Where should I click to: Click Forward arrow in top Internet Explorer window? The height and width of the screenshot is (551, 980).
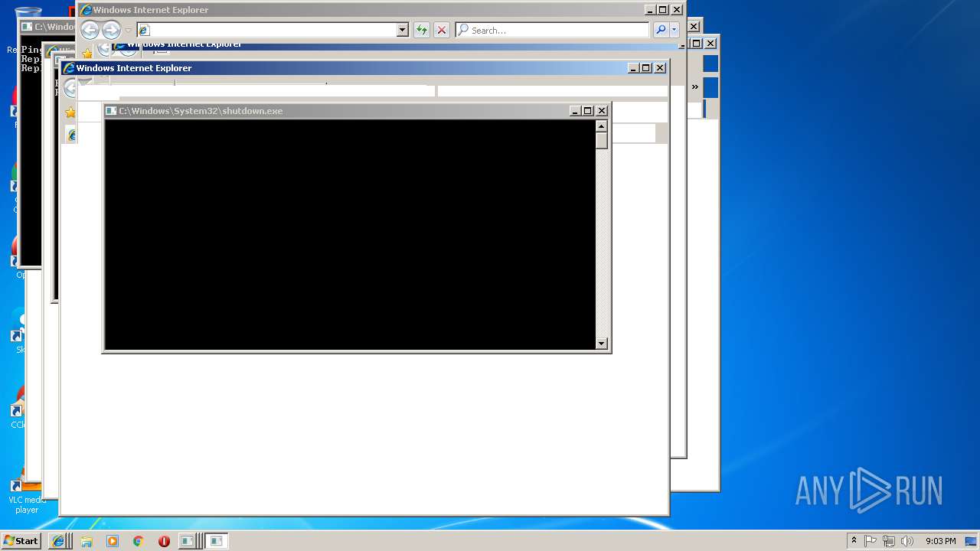112,30
